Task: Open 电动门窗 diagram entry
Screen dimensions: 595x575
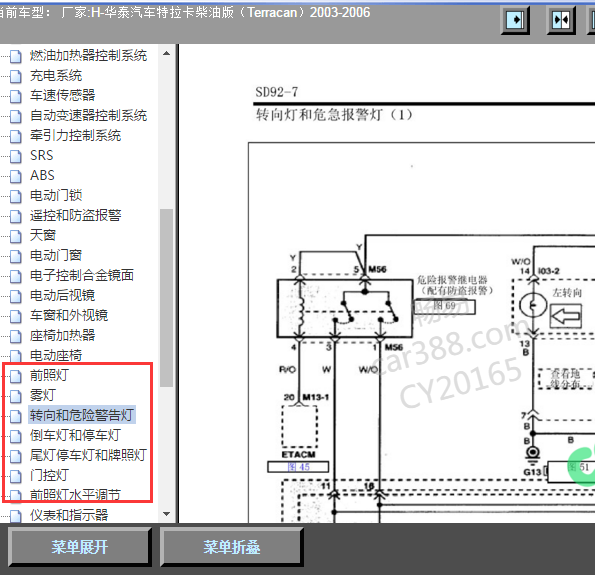Action: click(56, 255)
